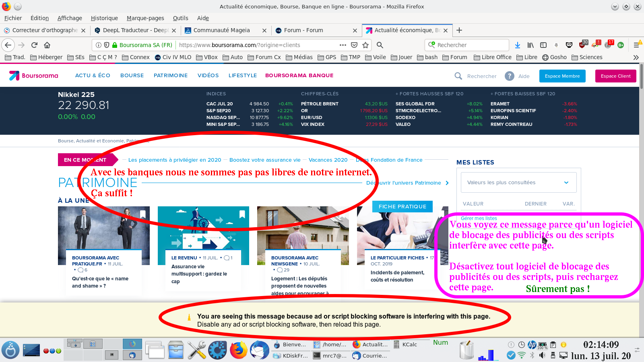Open Mageia Control Center wrench icon
Image resolution: width=644 pixels, height=362 pixels.
pos(197,350)
